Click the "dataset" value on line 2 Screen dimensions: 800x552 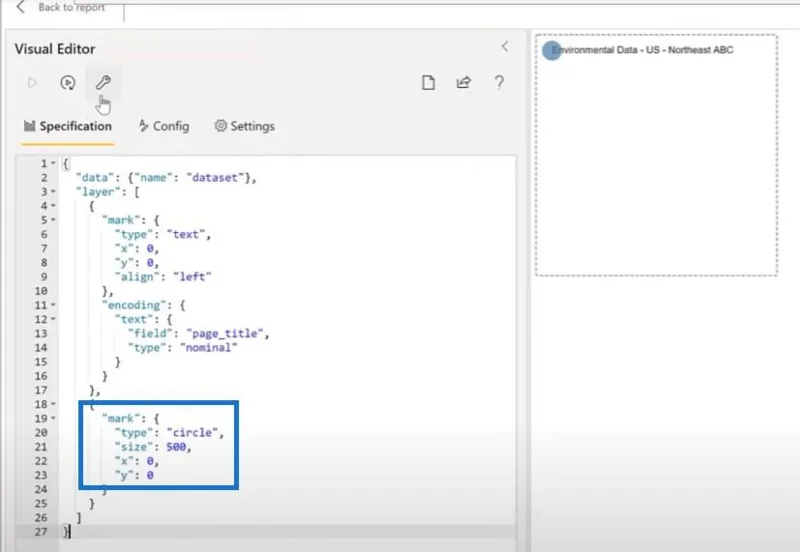pyautogui.click(x=215, y=178)
